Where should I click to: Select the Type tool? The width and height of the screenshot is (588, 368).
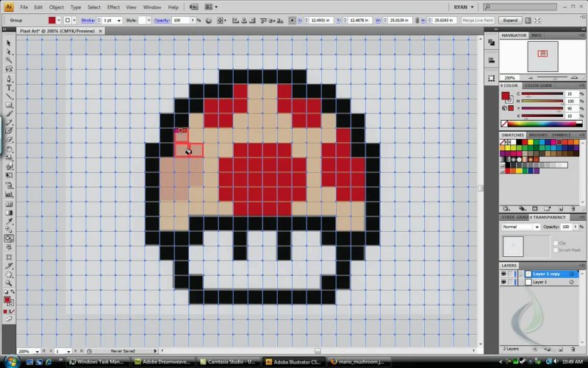coord(9,88)
